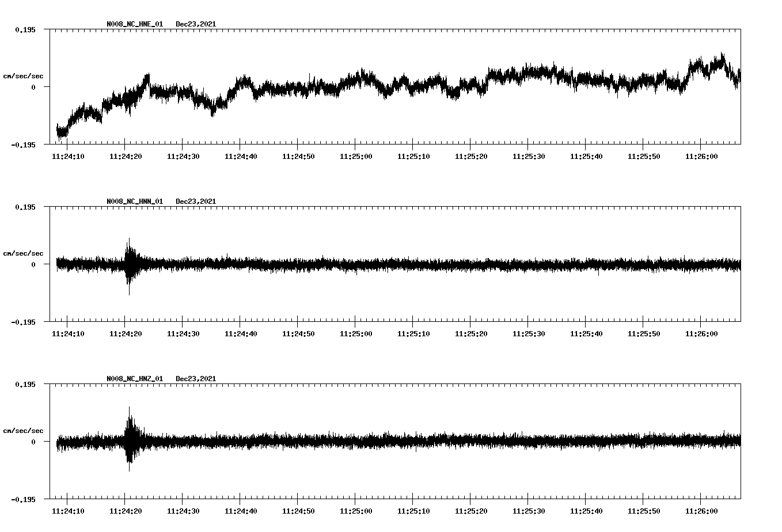Click the 11:25:40 tick label under HNN plot
Screen dimensions: 782x532
[586, 333]
